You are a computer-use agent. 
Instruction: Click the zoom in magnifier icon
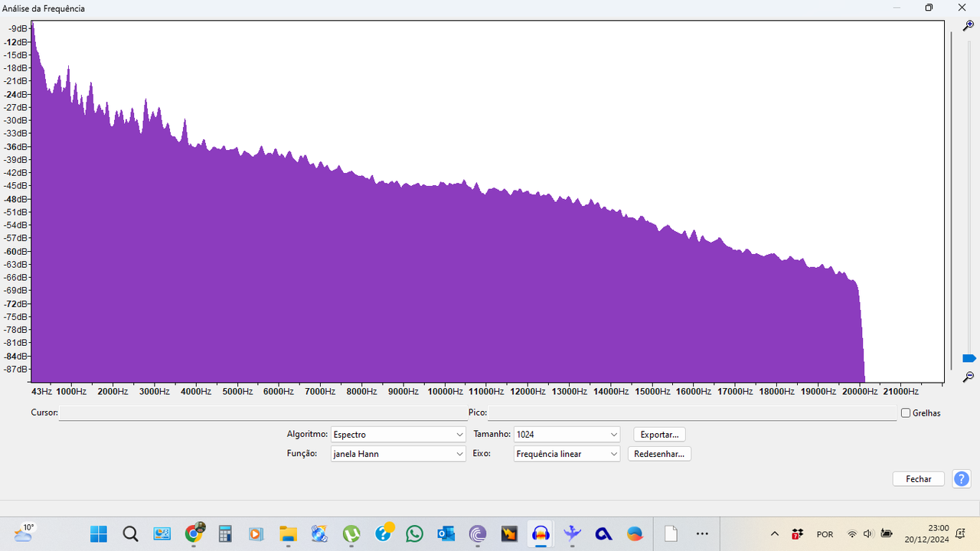(x=969, y=26)
